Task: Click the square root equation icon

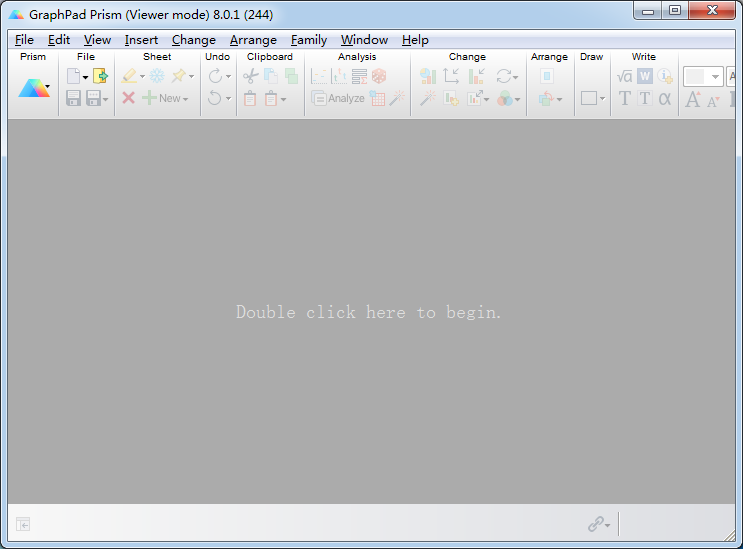Action: pyautogui.click(x=625, y=76)
